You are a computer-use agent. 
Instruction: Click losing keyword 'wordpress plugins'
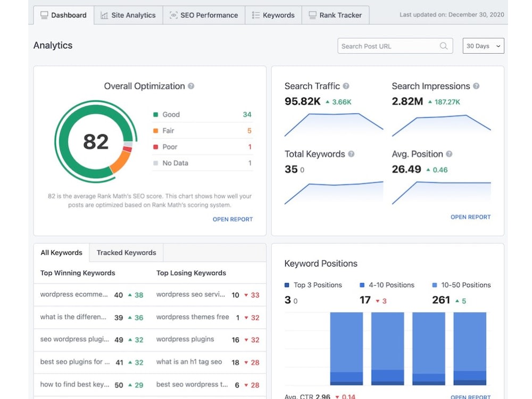[x=185, y=339]
